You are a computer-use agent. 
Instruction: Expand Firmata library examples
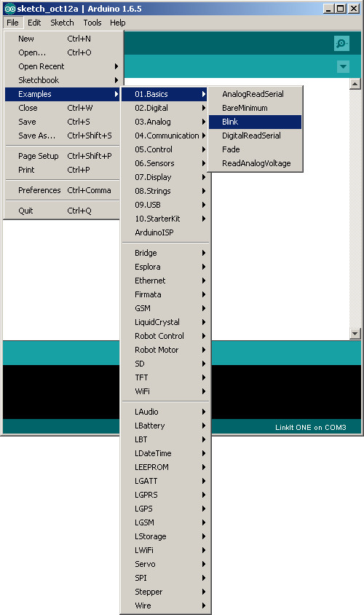[165, 294]
